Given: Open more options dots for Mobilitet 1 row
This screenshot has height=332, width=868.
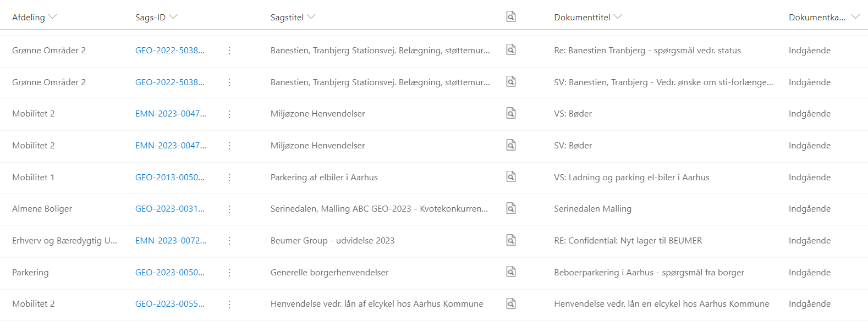Looking at the screenshot, I should click(229, 178).
